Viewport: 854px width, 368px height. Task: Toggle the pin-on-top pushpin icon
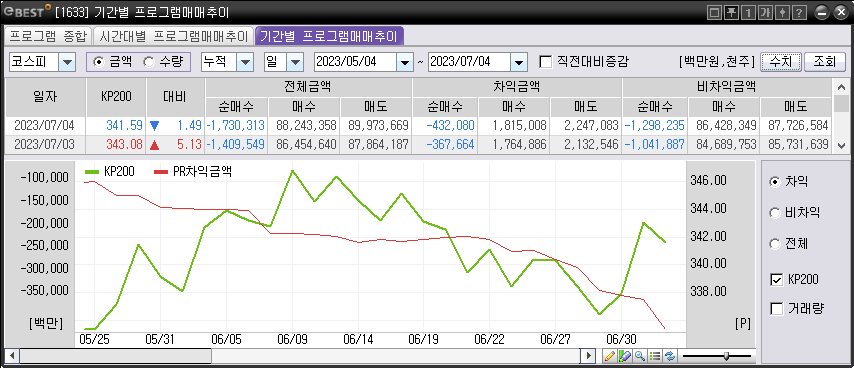[x=731, y=12]
